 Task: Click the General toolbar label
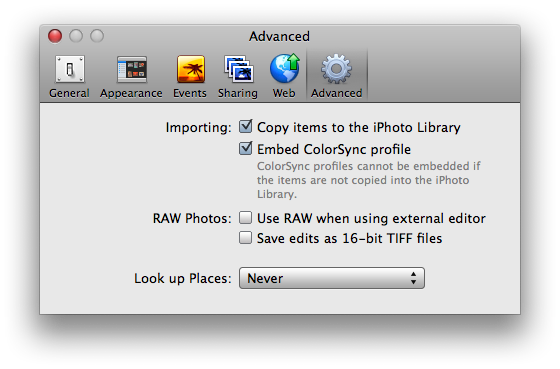click(x=69, y=93)
